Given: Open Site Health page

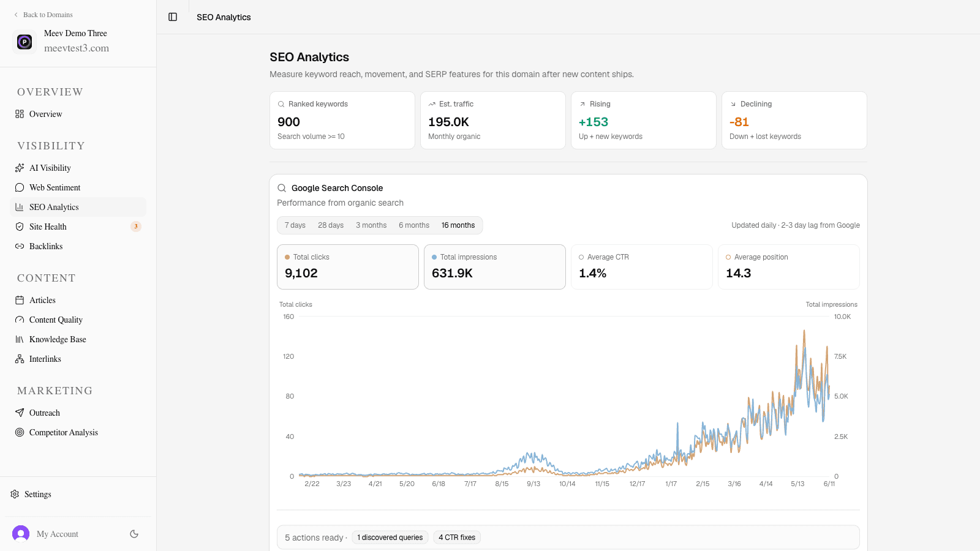Looking at the screenshot, I should point(78,227).
